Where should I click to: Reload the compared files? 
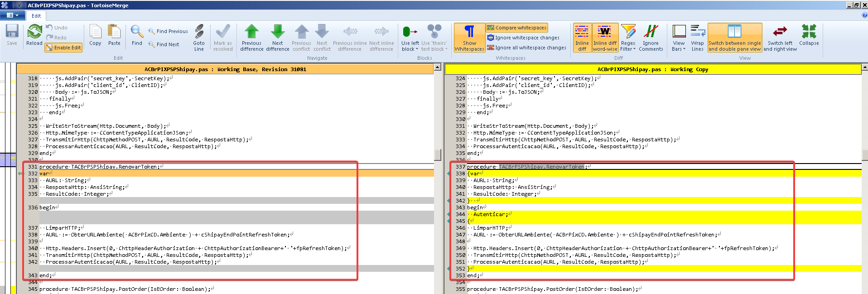coord(34,35)
